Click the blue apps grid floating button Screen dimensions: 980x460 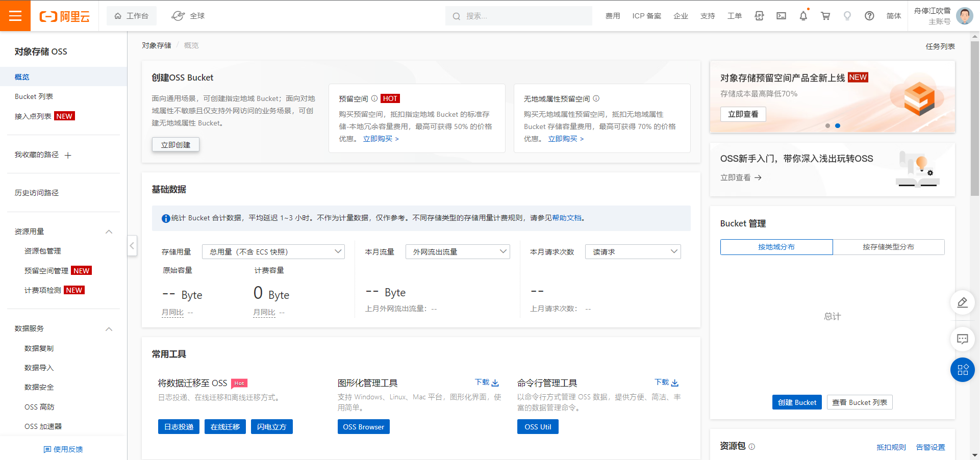click(963, 370)
